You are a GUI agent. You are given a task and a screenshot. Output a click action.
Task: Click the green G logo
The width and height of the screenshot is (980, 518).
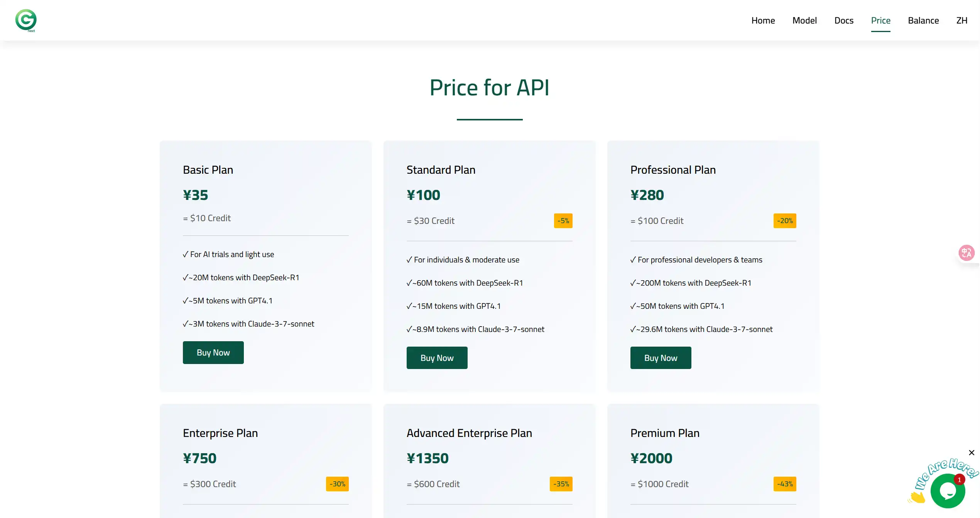pos(26,20)
